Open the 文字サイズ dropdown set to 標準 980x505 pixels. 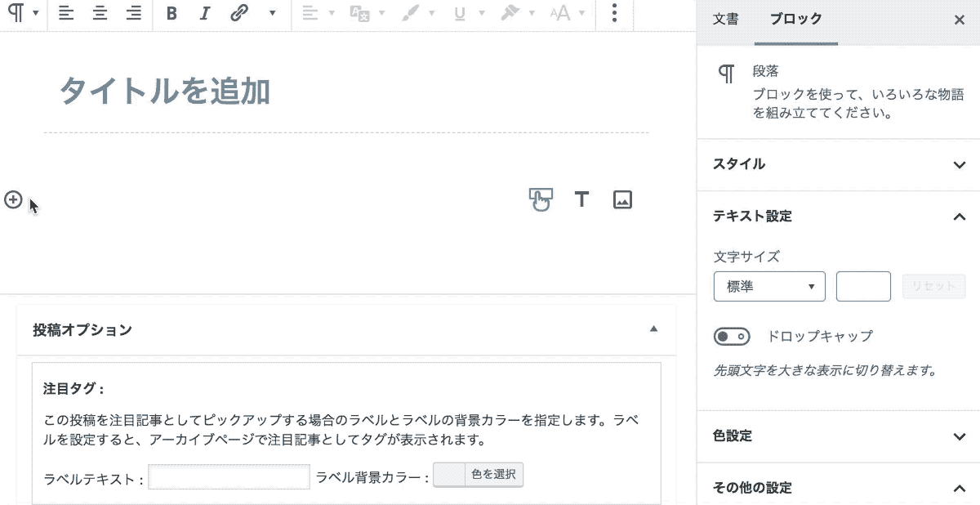click(x=769, y=287)
